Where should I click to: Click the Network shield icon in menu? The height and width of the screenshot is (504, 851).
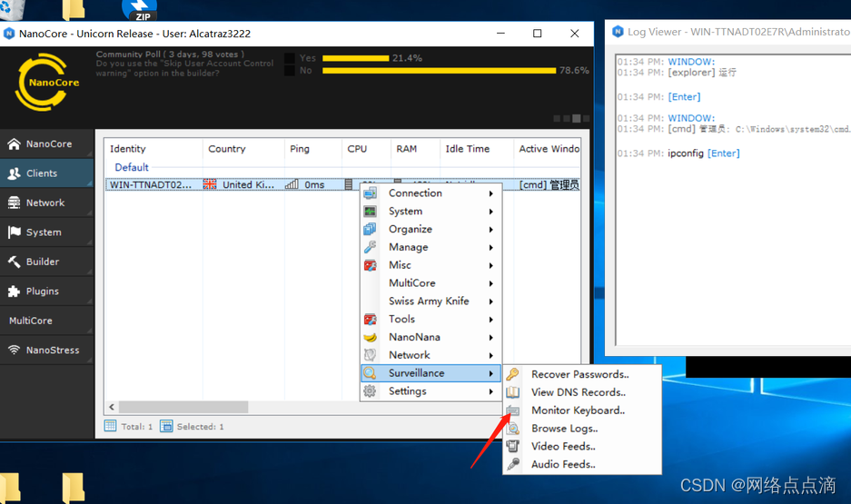pos(371,355)
